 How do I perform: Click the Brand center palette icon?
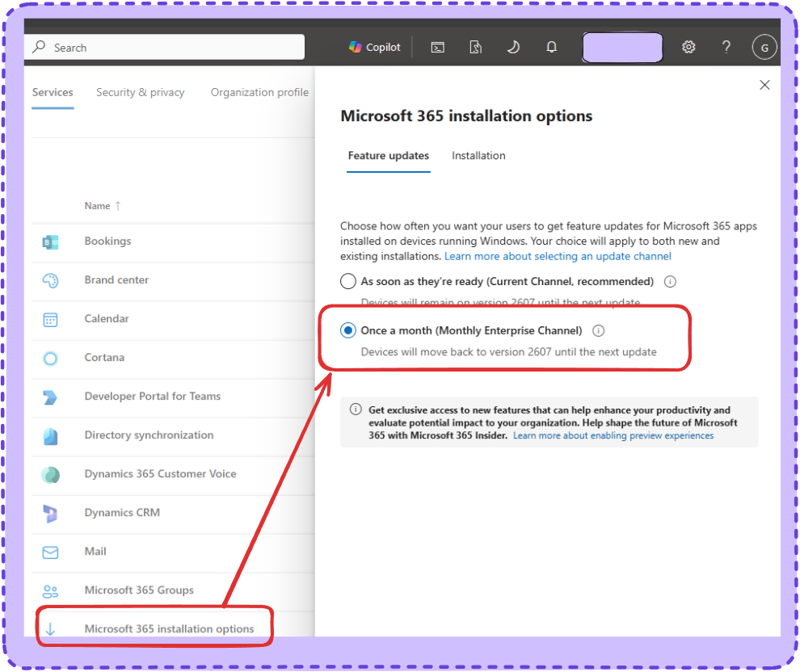pyautogui.click(x=51, y=280)
